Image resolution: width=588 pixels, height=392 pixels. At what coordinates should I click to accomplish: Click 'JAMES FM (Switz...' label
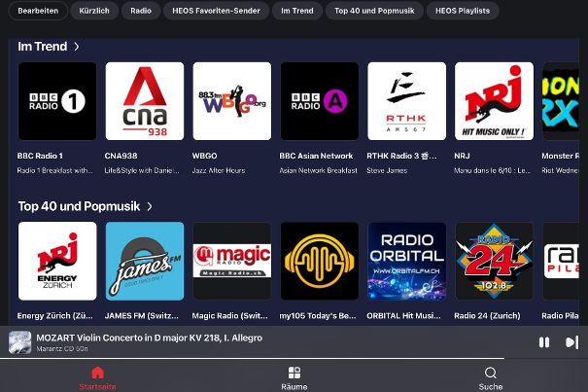[x=142, y=316]
